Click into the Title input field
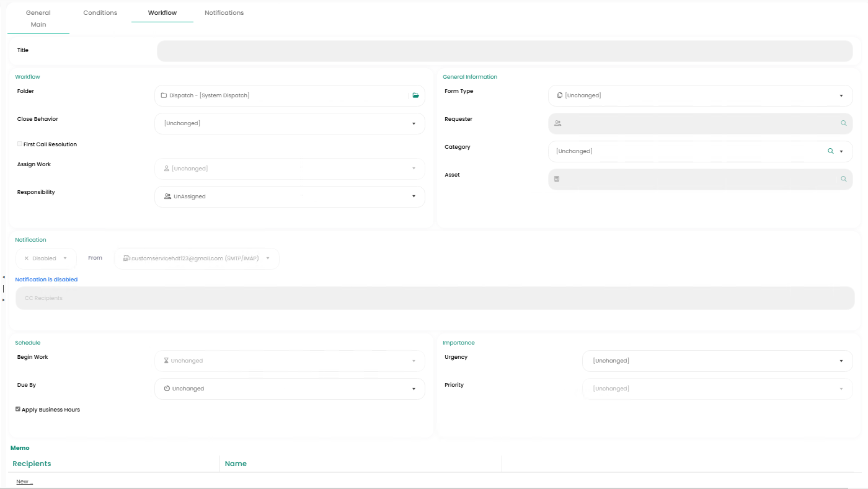Screen dimensions: 868x489 (505, 51)
